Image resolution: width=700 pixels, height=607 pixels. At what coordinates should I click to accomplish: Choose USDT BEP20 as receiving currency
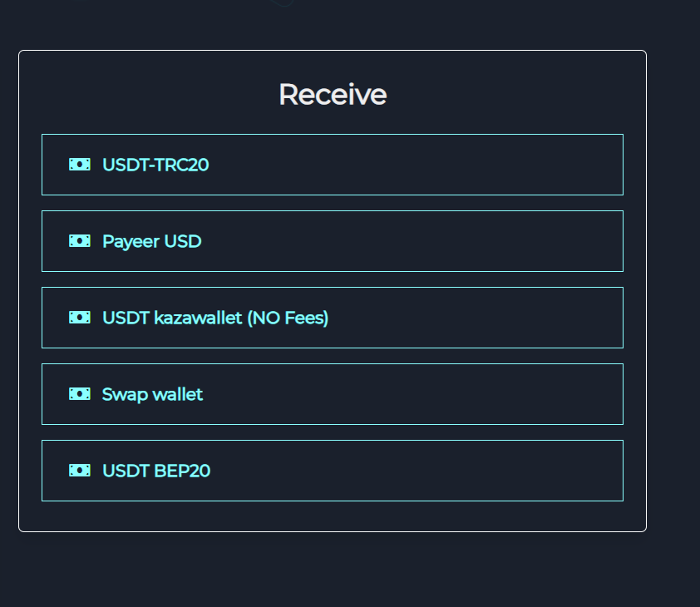333,470
